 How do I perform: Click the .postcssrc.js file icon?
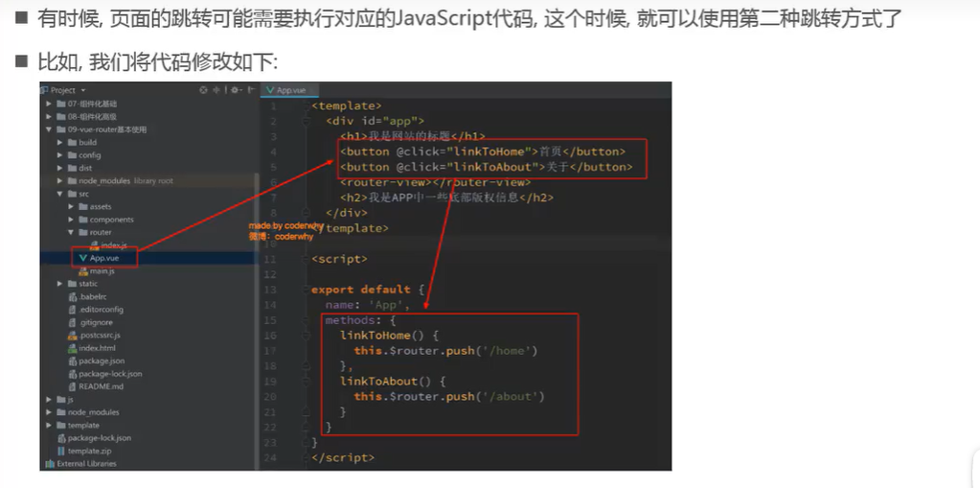(73, 336)
